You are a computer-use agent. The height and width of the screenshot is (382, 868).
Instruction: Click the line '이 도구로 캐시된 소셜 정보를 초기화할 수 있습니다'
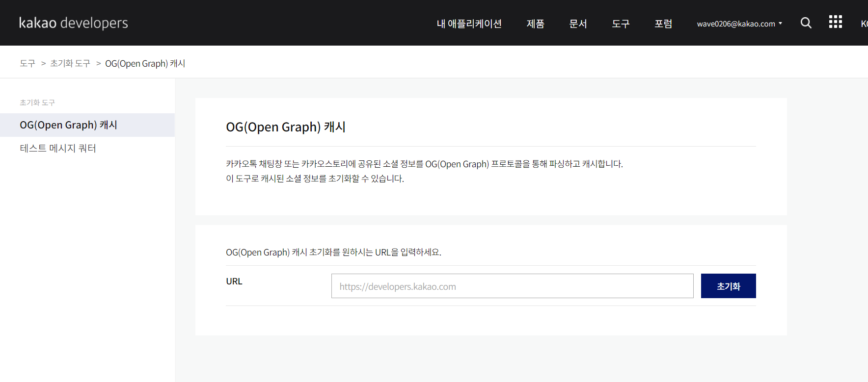coord(315,178)
